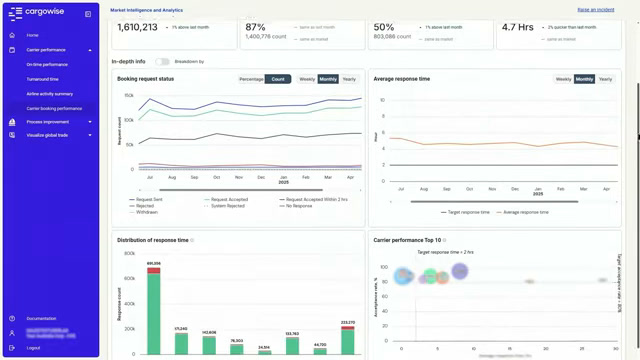The image size is (640, 360).
Task: Select Weekly in Average response time chart
Action: point(563,79)
